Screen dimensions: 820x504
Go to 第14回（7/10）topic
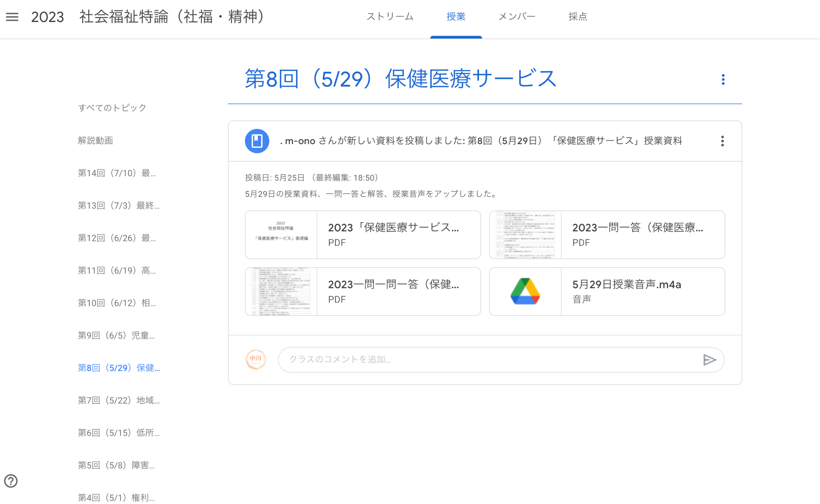117,173
